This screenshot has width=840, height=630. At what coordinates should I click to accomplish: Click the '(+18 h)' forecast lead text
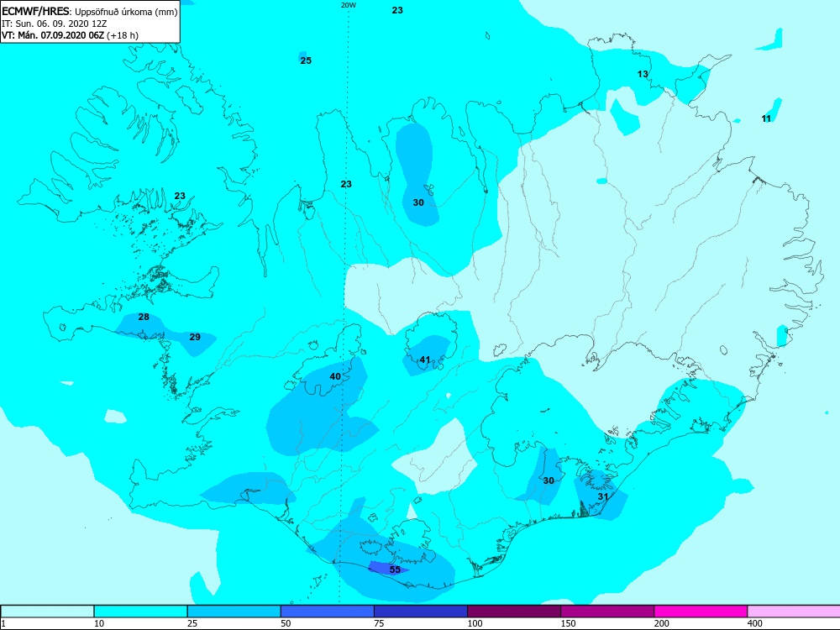click(123, 35)
